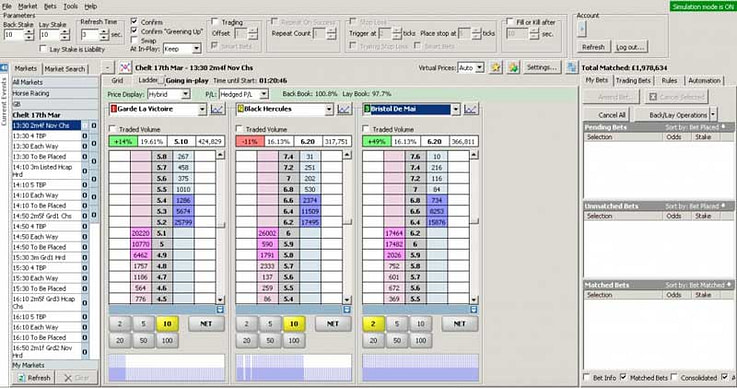Click the chart icon beside market title
This screenshot has height=388, width=737.
(125, 68)
